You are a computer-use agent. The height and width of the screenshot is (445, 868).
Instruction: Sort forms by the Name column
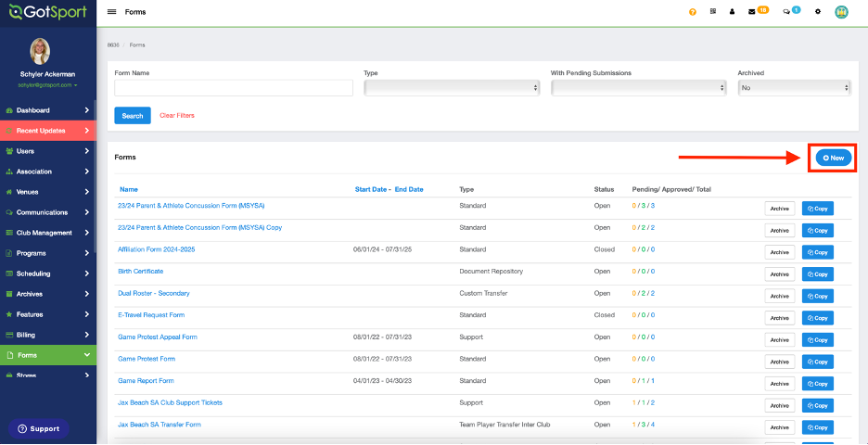coord(129,189)
